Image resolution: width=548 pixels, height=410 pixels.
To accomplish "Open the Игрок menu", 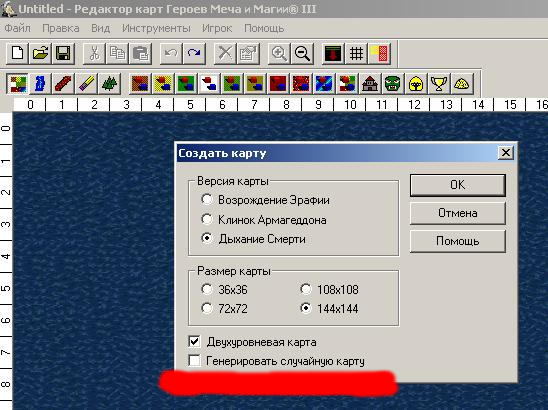I will [217, 28].
